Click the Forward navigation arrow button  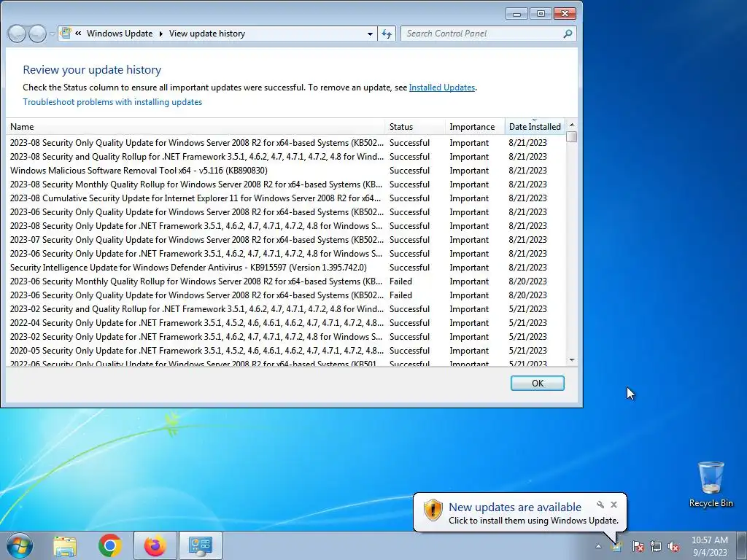[37, 34]
